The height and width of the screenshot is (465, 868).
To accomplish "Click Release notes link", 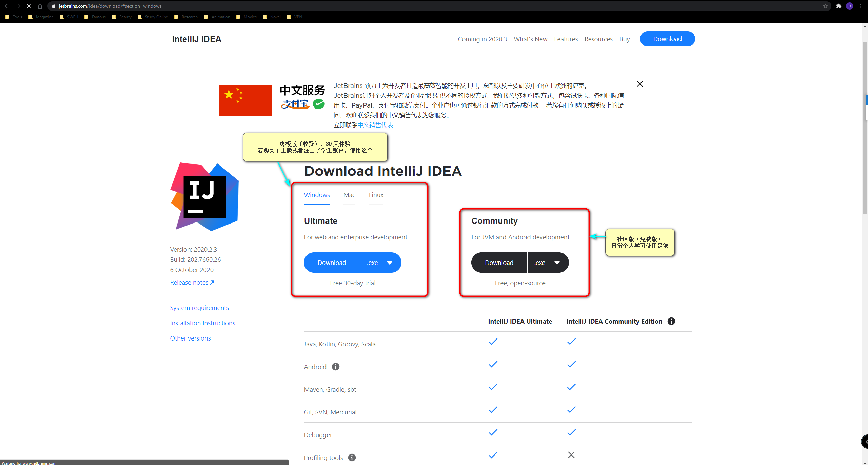I will 192,282.
